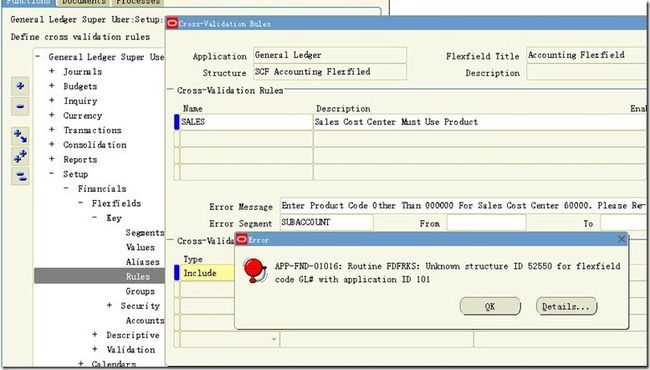This screenshot has height=370, width=650.
Task: Click the expand all nodes icon button
Action: [20, 156]
